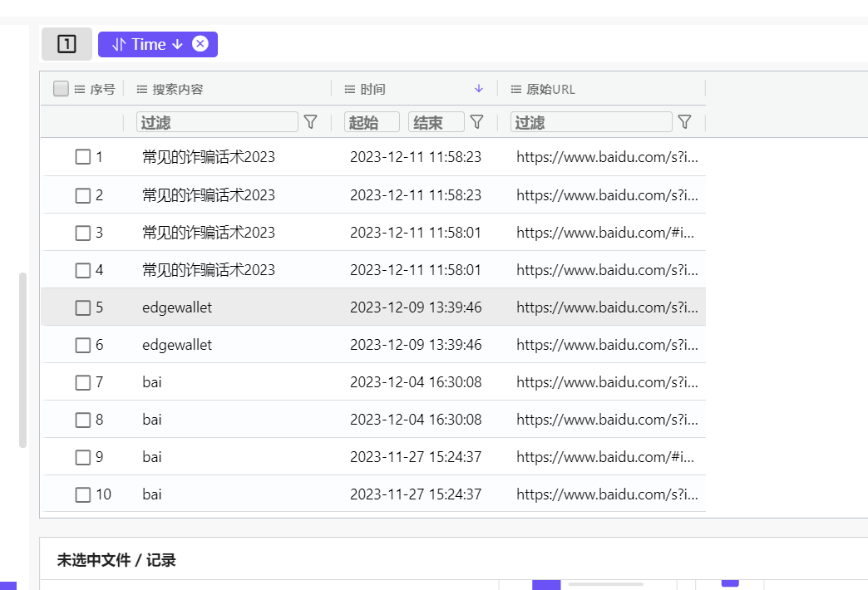Open the 搜索内容 filter funnel icon
Image resolution: width=868 pixels, height=590 pixels.
[x=311, y=122]
